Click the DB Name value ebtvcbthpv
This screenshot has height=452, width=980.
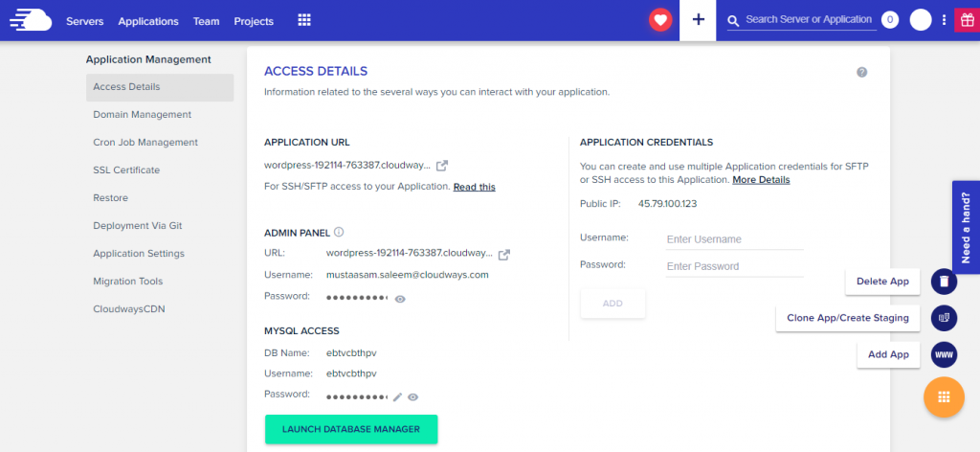pyautogui.click(x=351, y=353)
